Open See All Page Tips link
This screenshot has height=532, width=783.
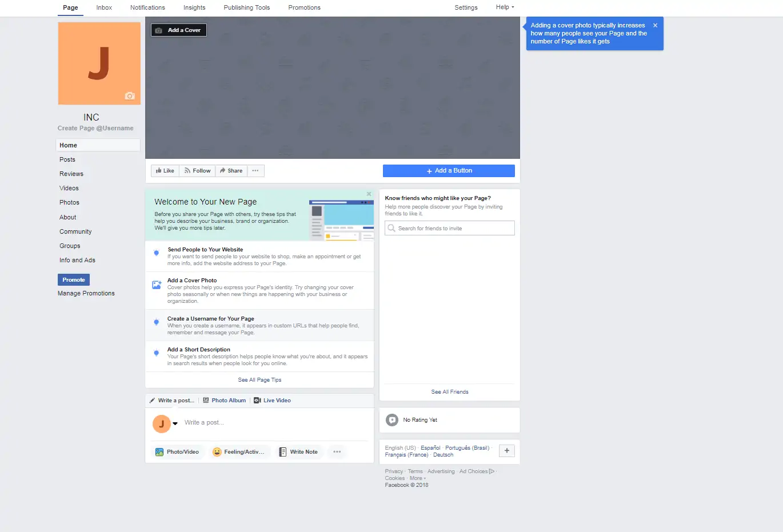pos(259,380)
